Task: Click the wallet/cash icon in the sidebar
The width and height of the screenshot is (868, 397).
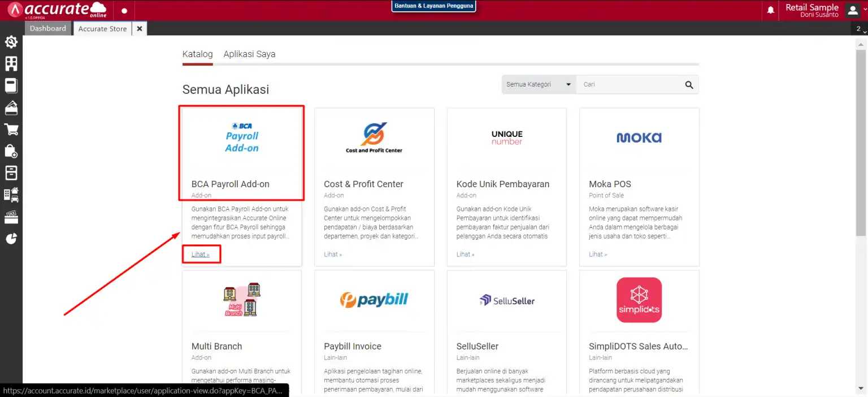Action: (x=11, y=107)
